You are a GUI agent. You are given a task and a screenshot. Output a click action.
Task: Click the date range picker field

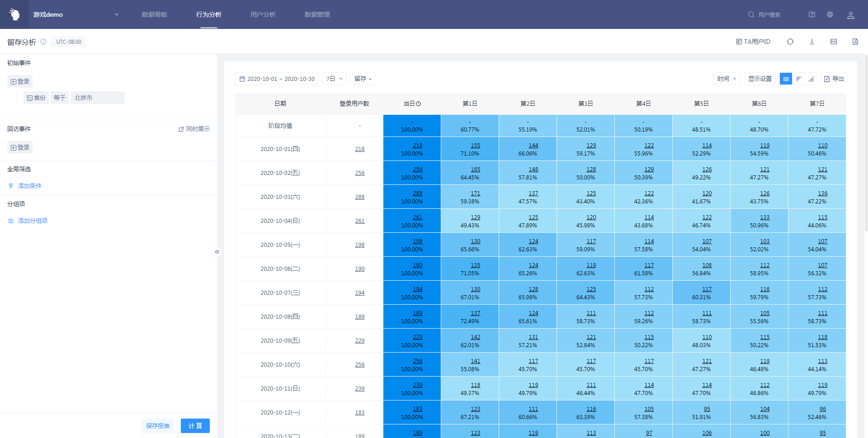(277, 79)
